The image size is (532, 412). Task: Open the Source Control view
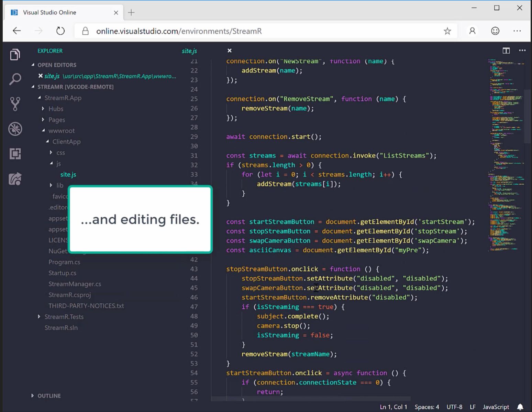(15, 104)
